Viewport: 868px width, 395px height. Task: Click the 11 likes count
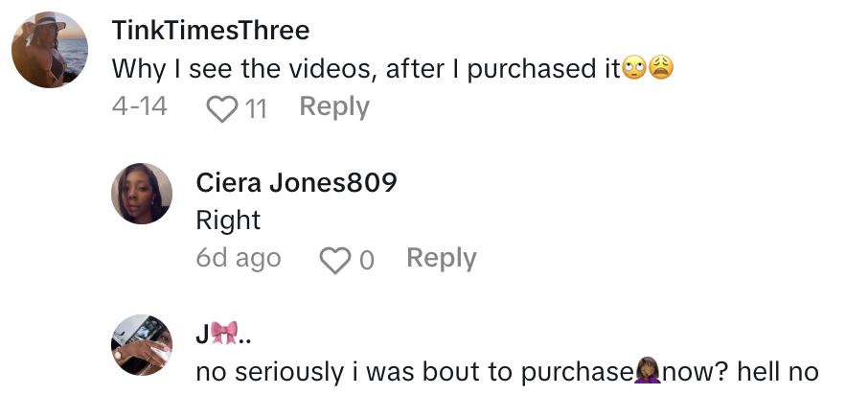pos(256,108)
